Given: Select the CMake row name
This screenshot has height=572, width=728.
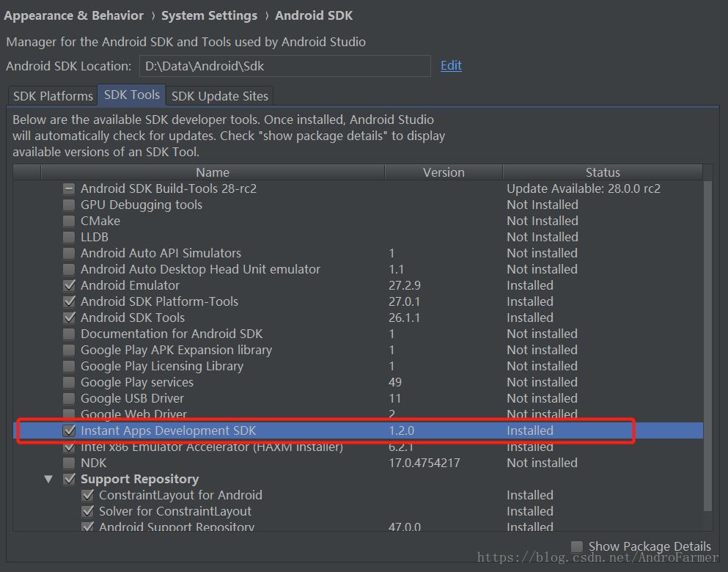Looking at the screenshot, I should pyautogui.click(x=100, y=221).
